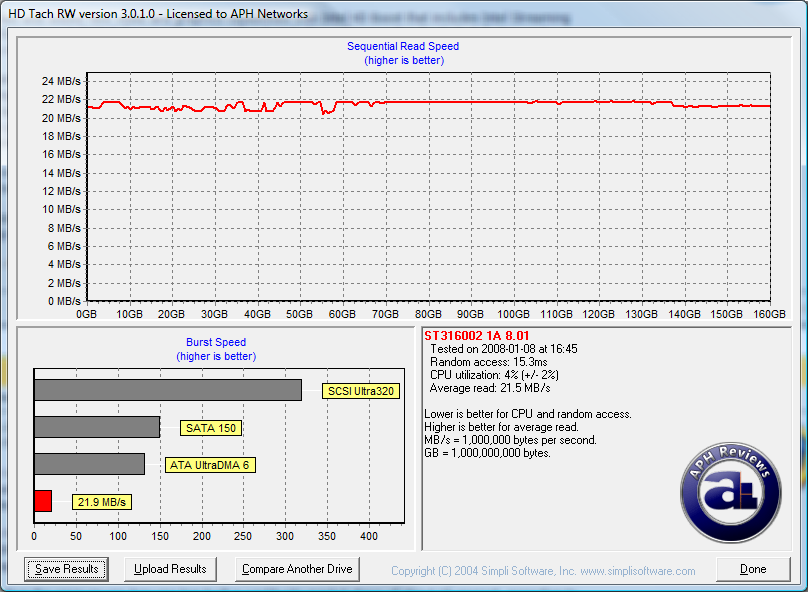Select the gray SATA 150 bar

coord(97,427)
